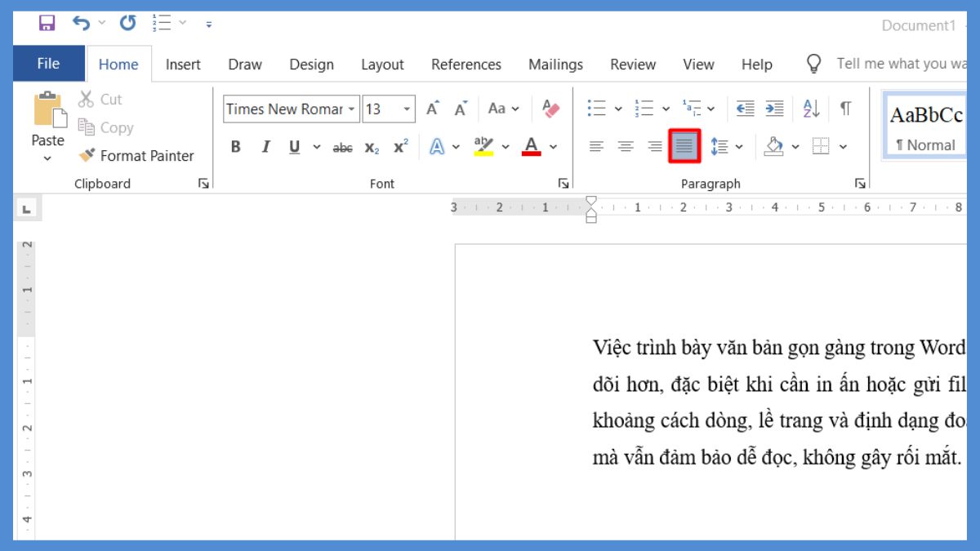Apply subscript formatting
The height and width of the screenshot is (551, 980).
tap(371, 148)
